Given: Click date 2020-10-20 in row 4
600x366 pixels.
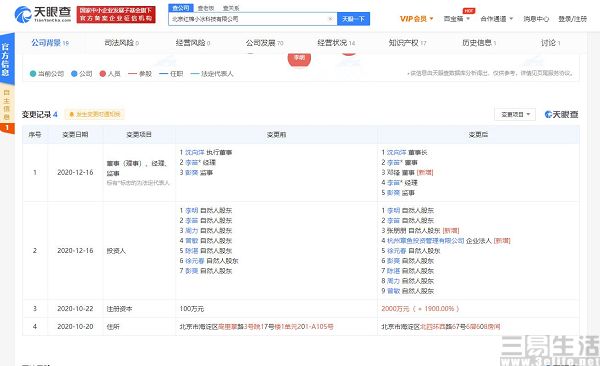Looking at the screenshot, I should (x=75, y=327).
